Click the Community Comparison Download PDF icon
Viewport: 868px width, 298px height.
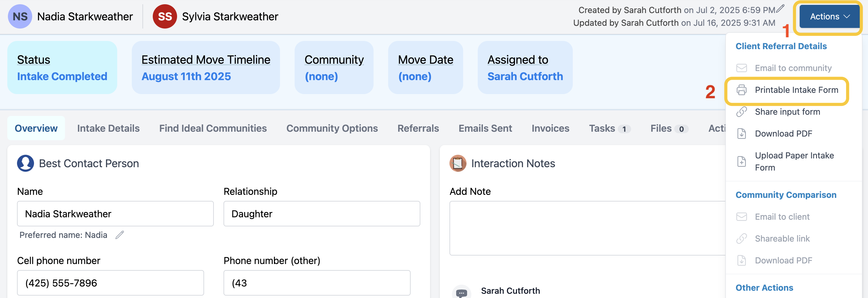click(x=741, y=260)
